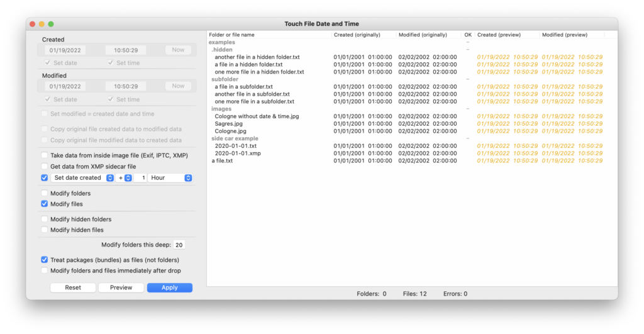The height and width of the screenshot is (334, 644).
Task: Select one more file in a subfolder.txt
Action: (x=412, y=101)
